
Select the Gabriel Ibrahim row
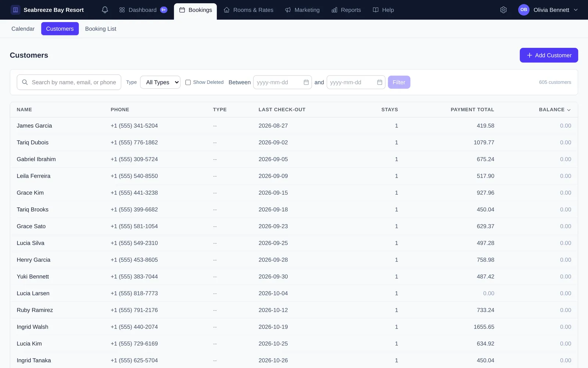pyautogui.click(x=294, y=159)
